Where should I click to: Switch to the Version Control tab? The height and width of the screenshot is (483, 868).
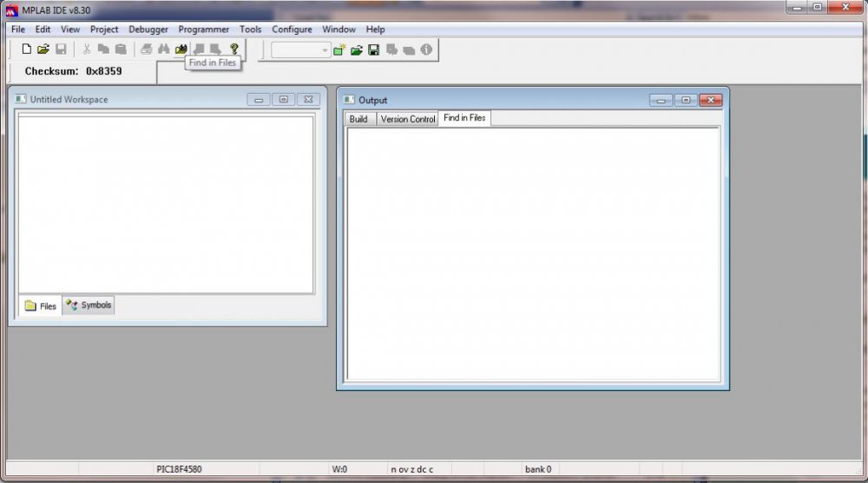pyautogui.click(x=408, y=119)
